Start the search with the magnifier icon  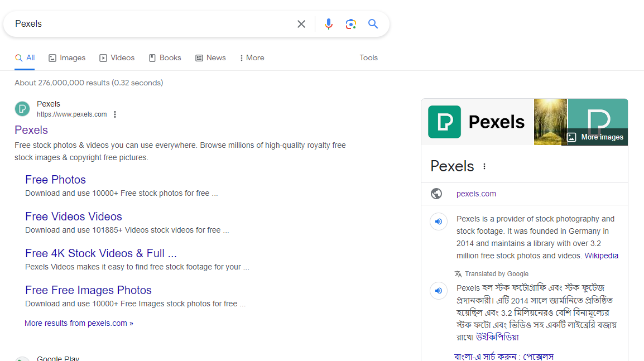click(x=373, y=23)
